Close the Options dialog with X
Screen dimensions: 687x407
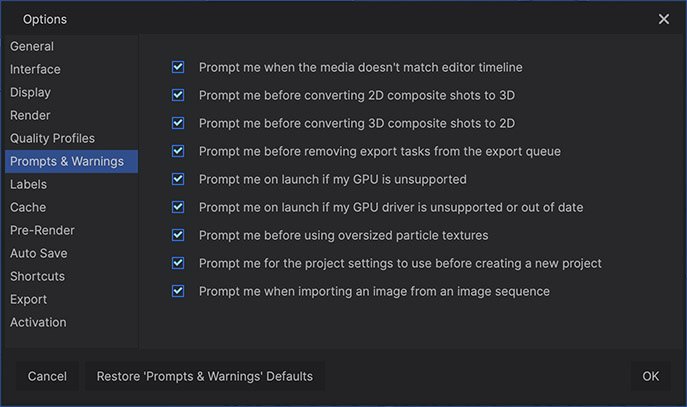pos(664,19)
